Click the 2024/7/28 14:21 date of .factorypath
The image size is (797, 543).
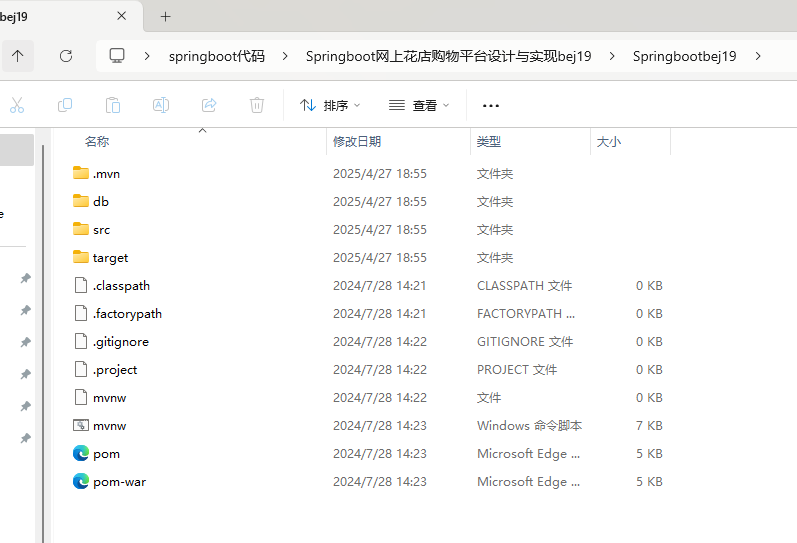[380, 314]
